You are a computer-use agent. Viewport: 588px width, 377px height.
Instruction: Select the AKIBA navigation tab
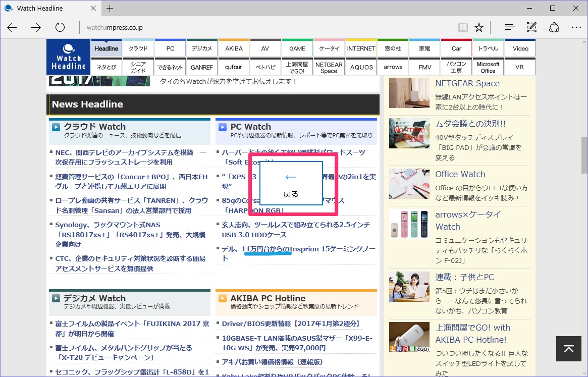[x=234, y=48]
